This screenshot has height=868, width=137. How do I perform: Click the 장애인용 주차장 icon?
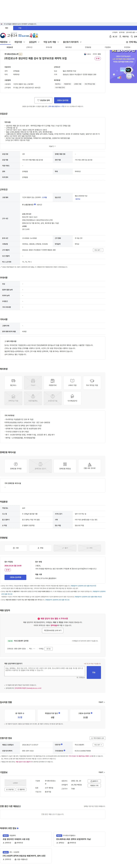click(x=16, y=466)
